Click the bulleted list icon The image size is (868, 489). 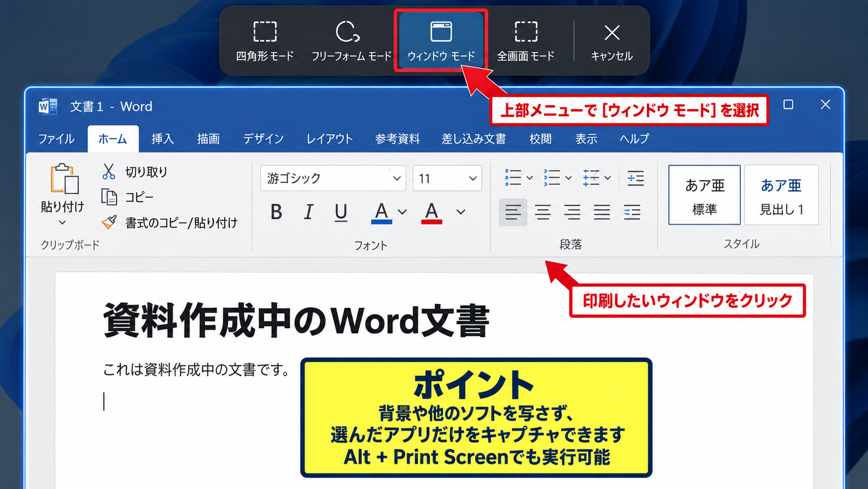pyautogui.click(x=513, y=178)
